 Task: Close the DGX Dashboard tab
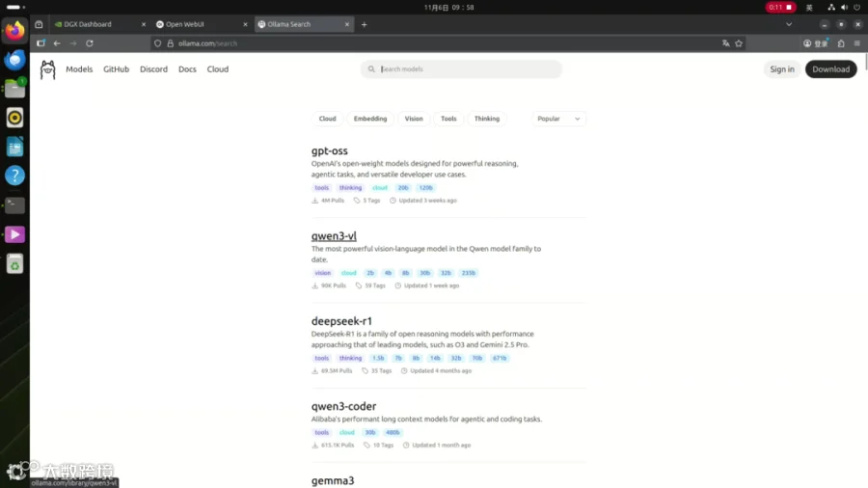click(144, 24)
